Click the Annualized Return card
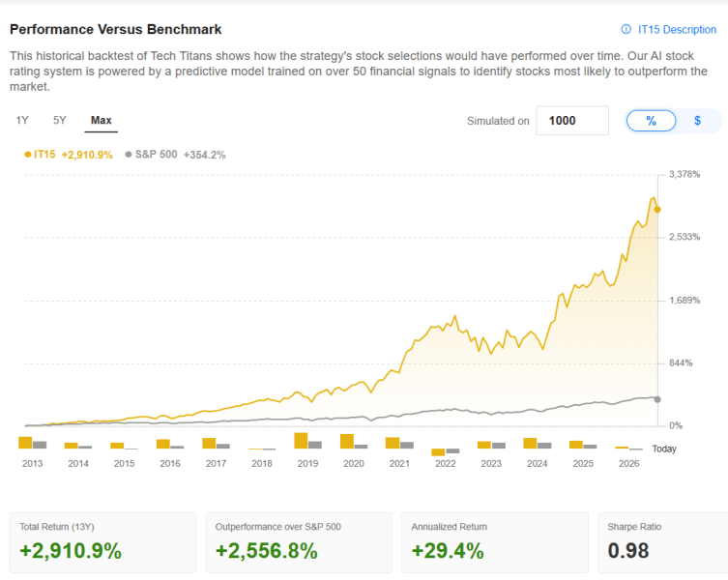This screenshot has height=580, width=728. [x=495, y=541]
